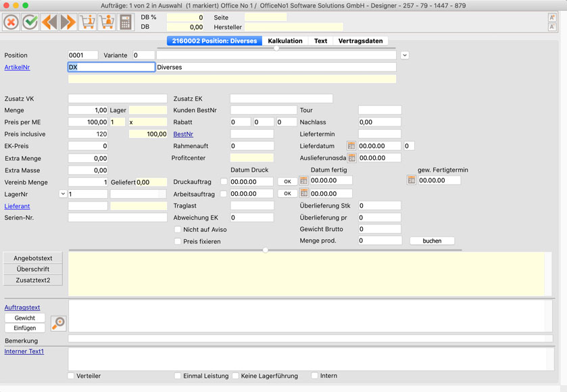Go to previous position with left arrow
This screenshot has height=392, width=567.
49,22
